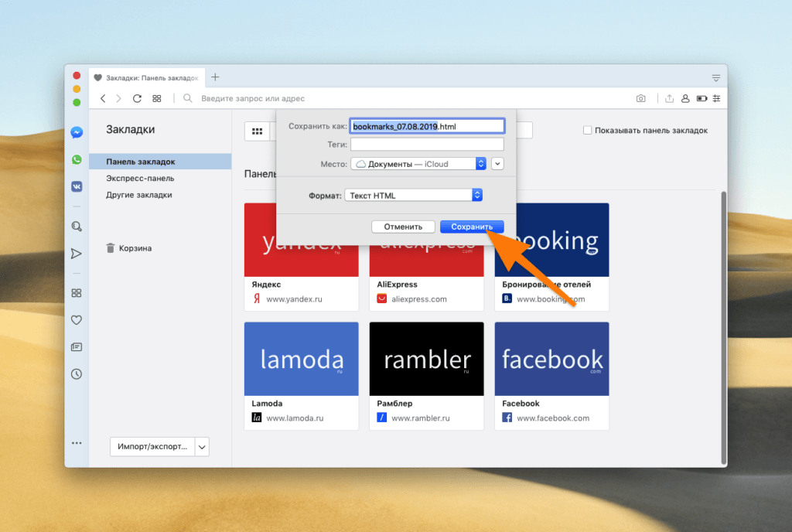Click the bookmarks page vertical scrollbar

(x=724, y=328)
